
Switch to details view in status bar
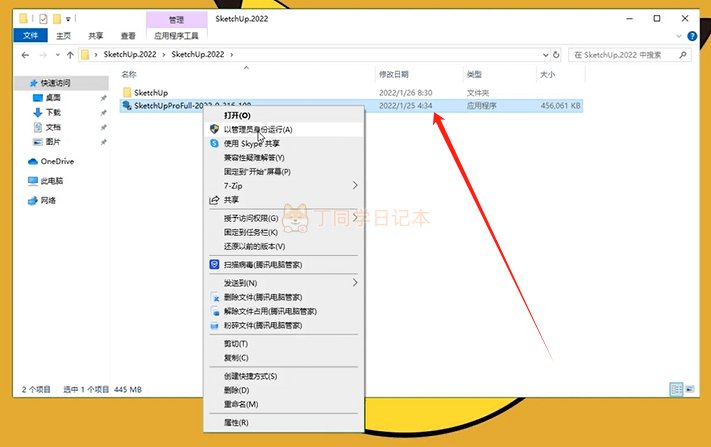tap(676, 389)
